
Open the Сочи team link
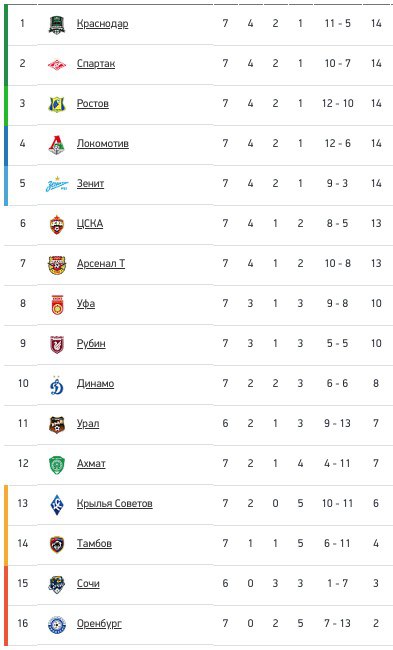coord(88,584)
